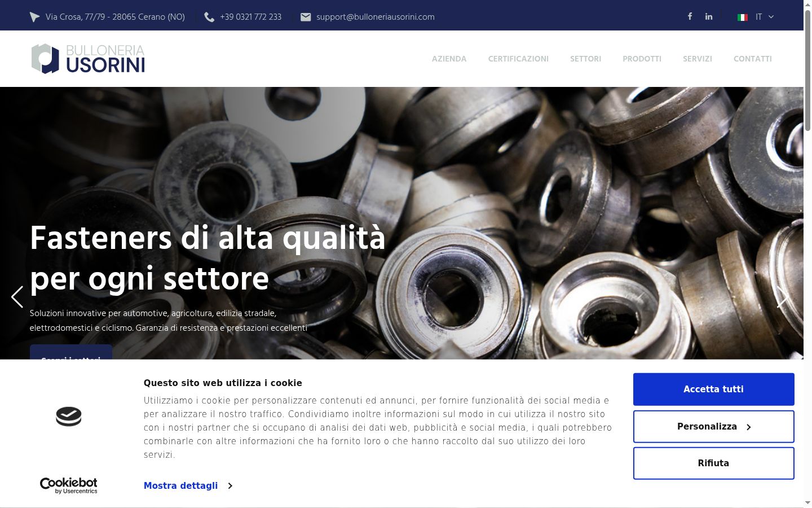Click the Via Crosa address text
Image resolution: width=812 pixels, height=508 pixels.
pyautogui.click(x=115, y=17)
